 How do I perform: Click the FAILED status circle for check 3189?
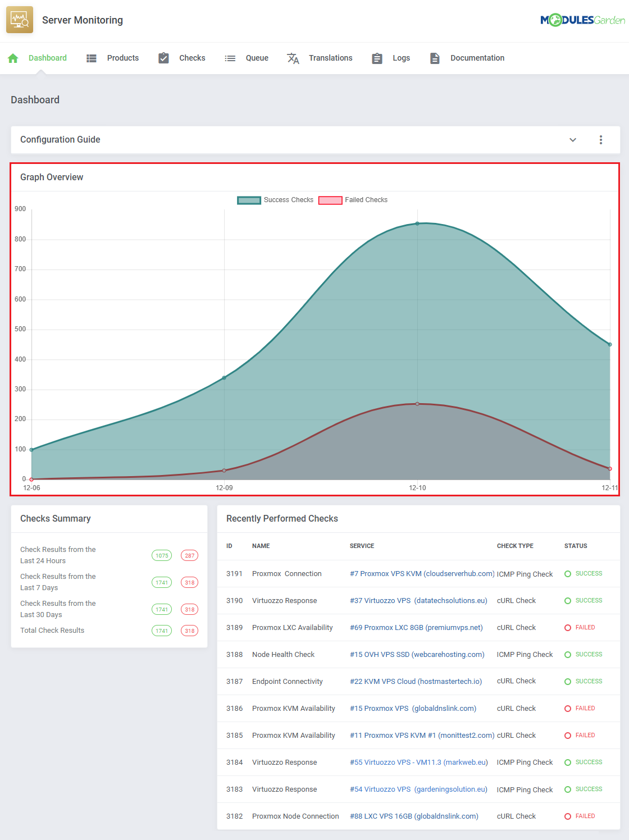(568, 628)
